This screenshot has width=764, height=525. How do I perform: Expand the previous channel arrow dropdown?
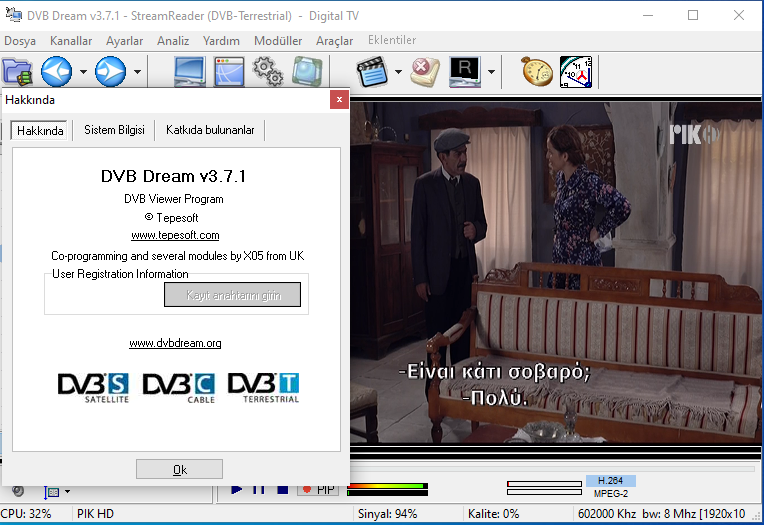click(x=83, y=72)
